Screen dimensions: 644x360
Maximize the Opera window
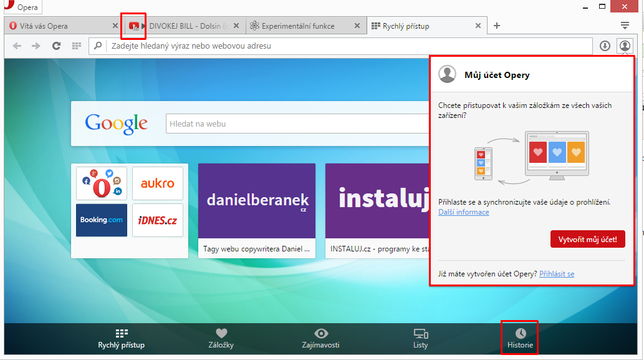[602, 7]
